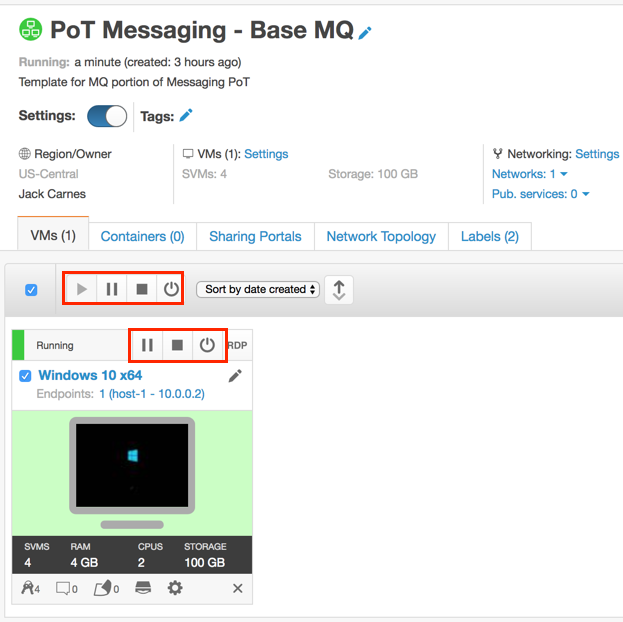
Task: Shut down the Windows 10 x64 VM
Action: 177,345
